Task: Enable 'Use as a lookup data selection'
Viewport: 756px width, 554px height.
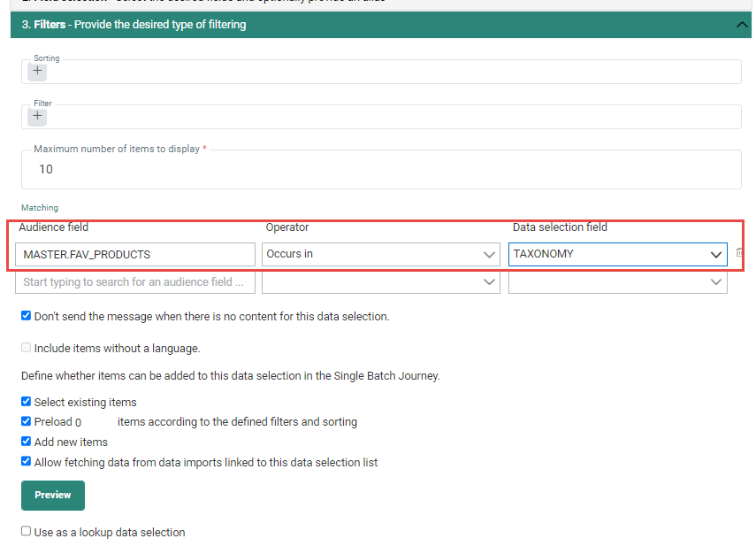Action: coord(27,532)
